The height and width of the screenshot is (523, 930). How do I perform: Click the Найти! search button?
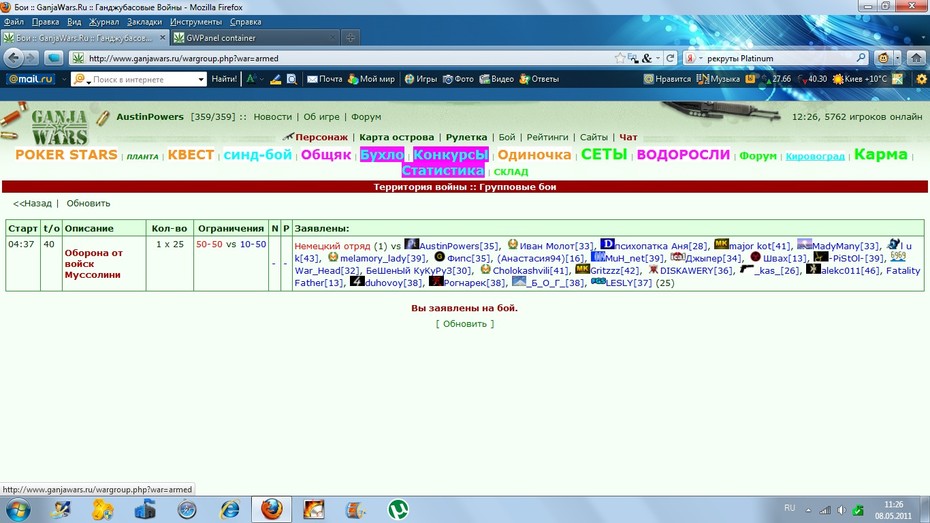coord(224,79)
